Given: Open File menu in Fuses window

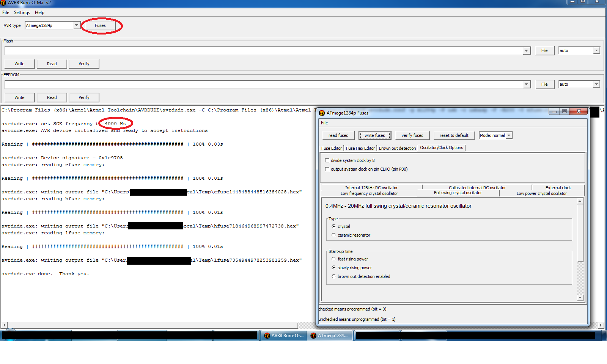Looking at the screenshot, I should pos(324,123).
